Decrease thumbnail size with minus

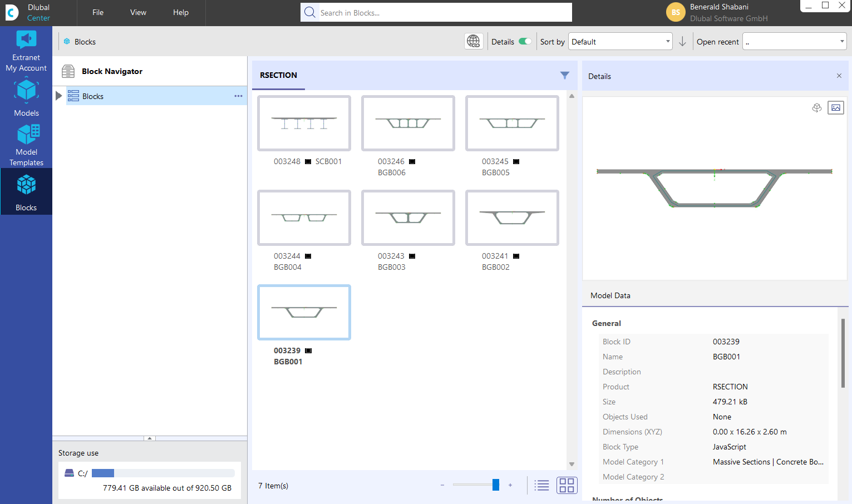tap(442, 485)
